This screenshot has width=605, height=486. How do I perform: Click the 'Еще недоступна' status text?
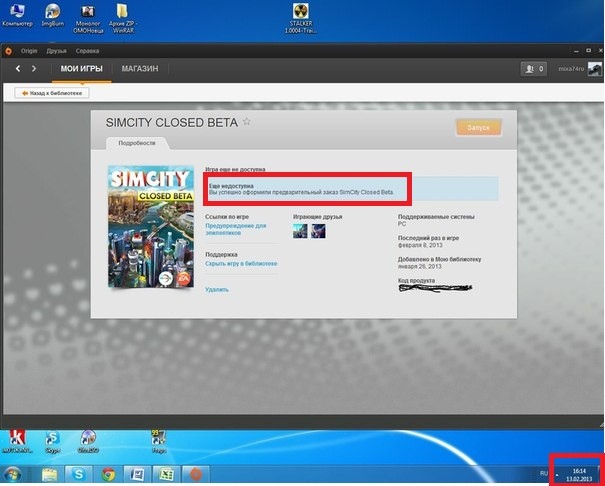tap(231, 186)
